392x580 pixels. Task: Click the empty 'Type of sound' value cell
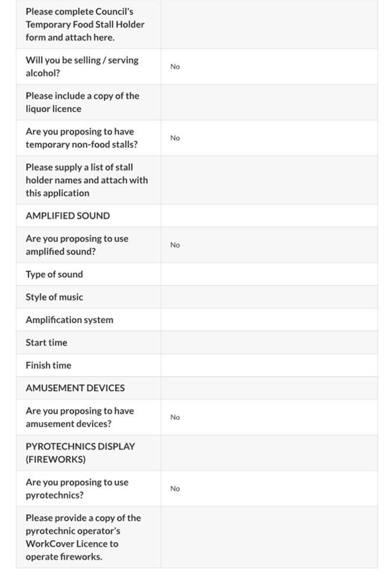coord(269,274)
